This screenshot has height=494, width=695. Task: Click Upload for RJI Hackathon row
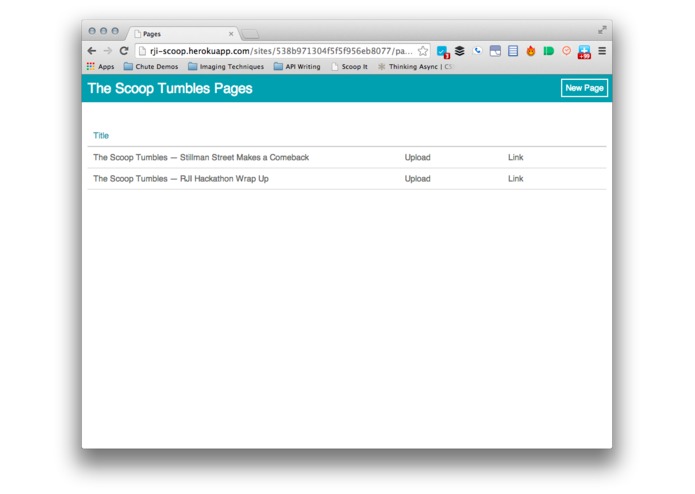pyautogui.click(x=418, y=179)
